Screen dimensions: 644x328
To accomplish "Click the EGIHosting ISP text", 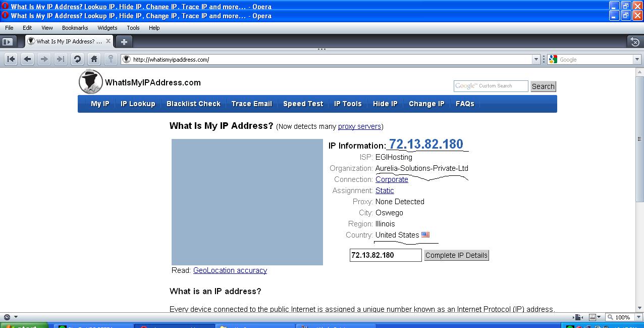I will point(394,157).
